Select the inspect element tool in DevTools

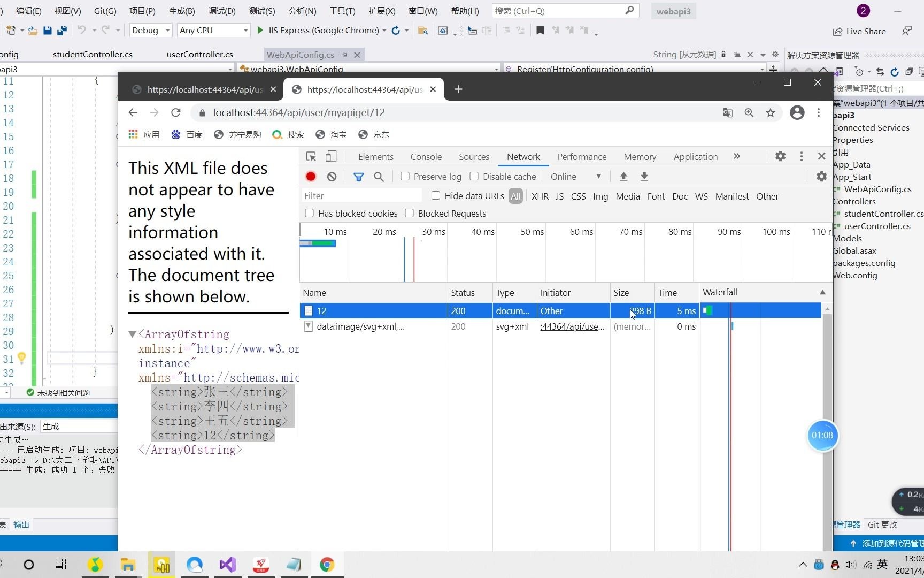click(x=311, y=156)
